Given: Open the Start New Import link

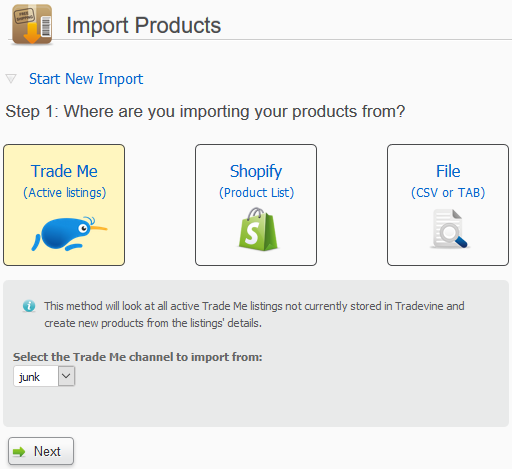Looking at the screenshot, I should pyautogui.click(x=86, y=79).
